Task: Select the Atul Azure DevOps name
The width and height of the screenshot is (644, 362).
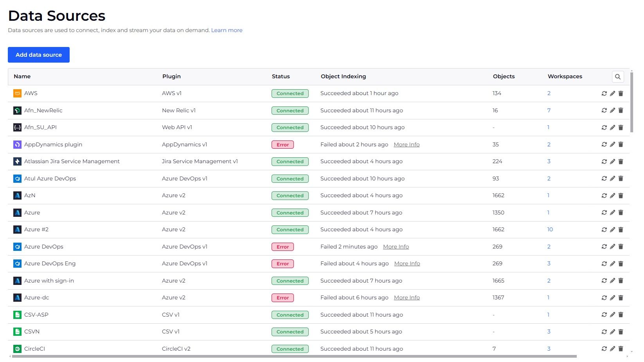Action: point(50,178)
